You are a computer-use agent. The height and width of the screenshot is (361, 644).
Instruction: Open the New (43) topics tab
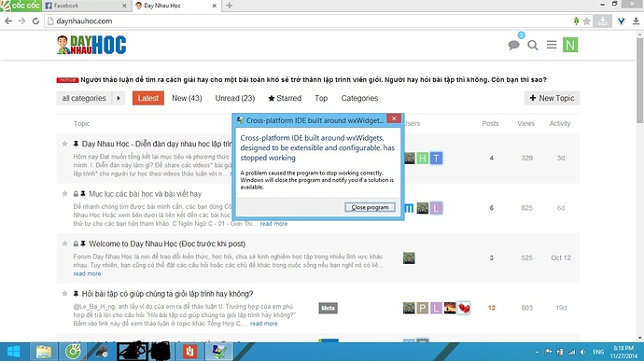pos(187,98)
